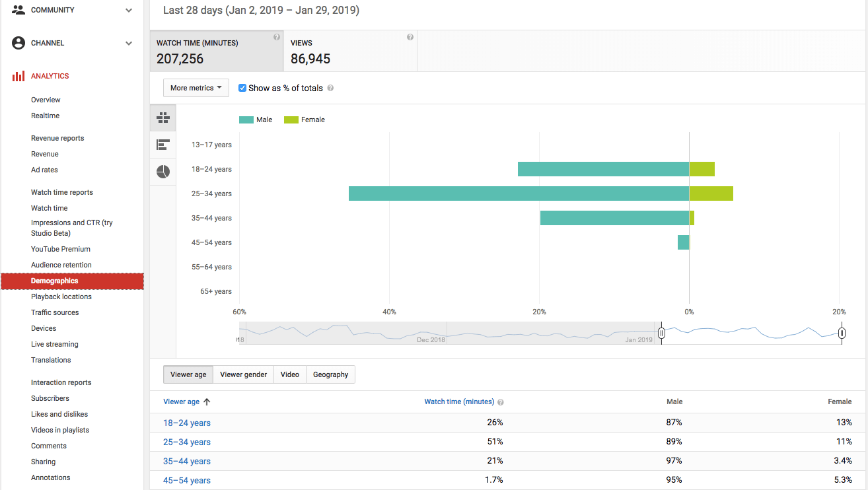Open the 25–34 years age group link
This screenshot has width=868, height=490.
[x=186, y=442]
